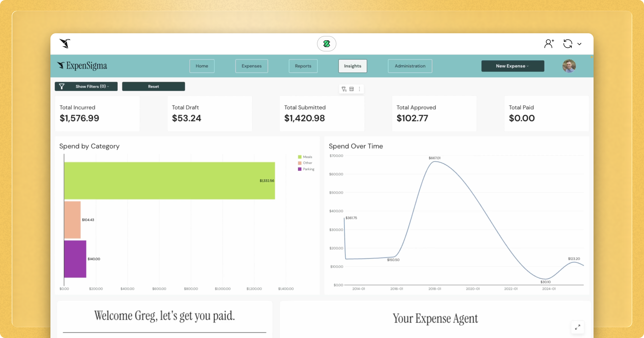This screenshot has height=338, width=644.
Task: Click the Other legend swatch
Action: pyautogui.click(x=300, y=163)
